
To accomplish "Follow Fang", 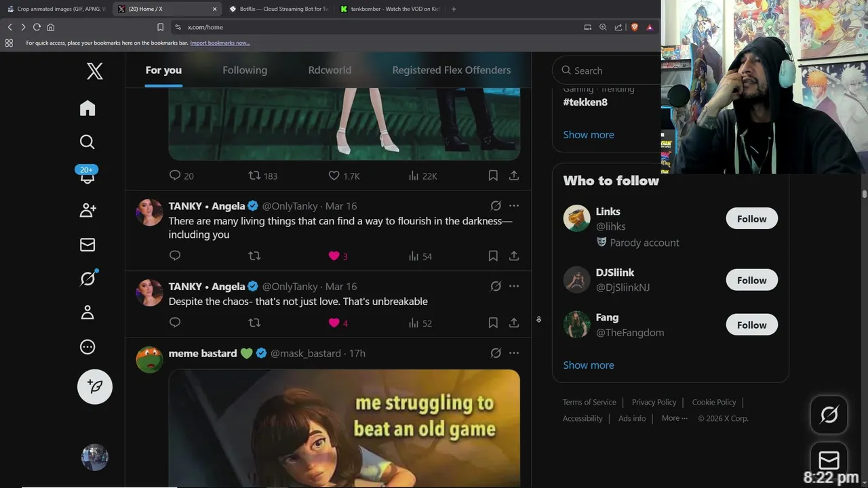I will tap(751, 325).
